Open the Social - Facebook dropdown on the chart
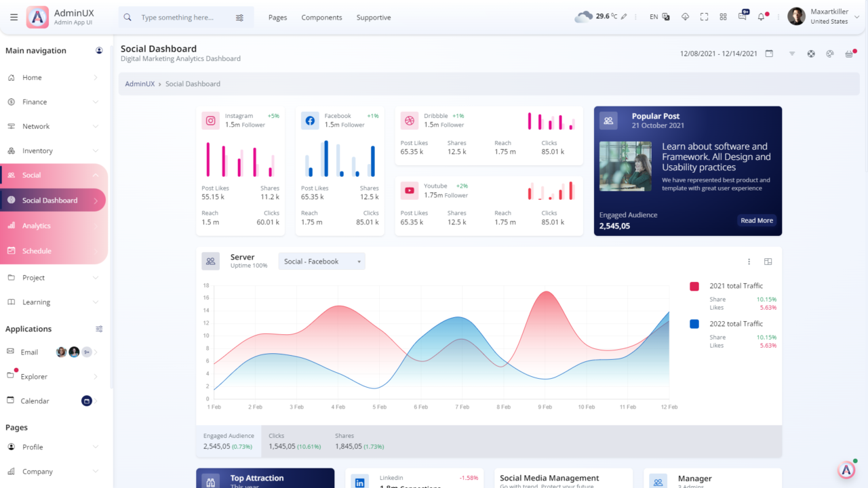The width and height of the screenshot is (868, 488). [321, 261]
